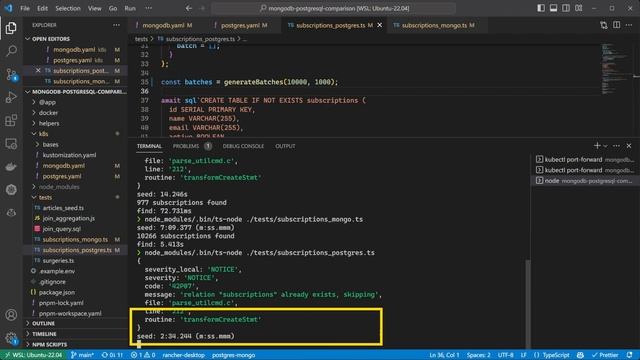Show more menu items ellipsis
The image size is (640, 360).
[x=149, y=8]
